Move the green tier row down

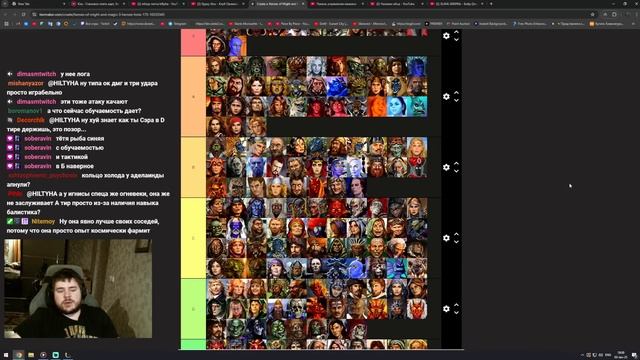(456, 313)
